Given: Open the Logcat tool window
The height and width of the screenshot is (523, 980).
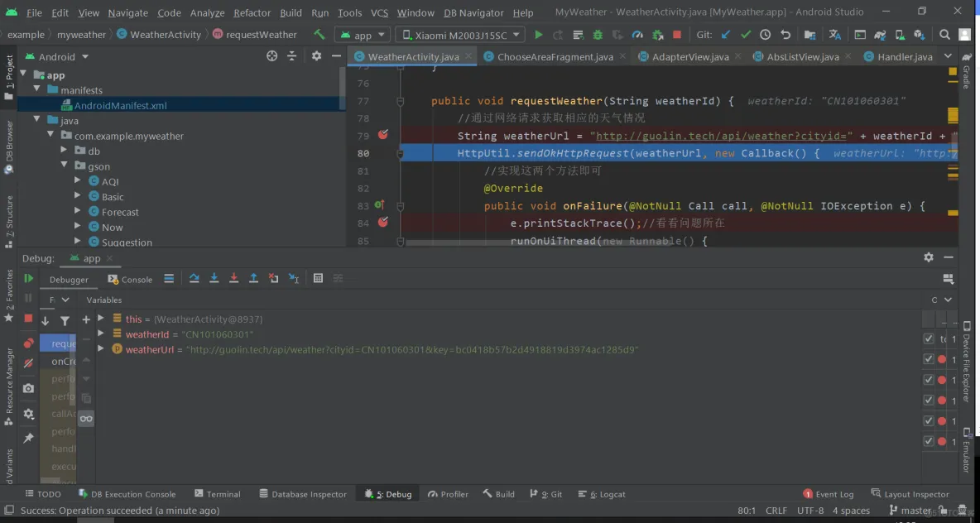Looking at the screenshot, I should click(x=602, y=494).
